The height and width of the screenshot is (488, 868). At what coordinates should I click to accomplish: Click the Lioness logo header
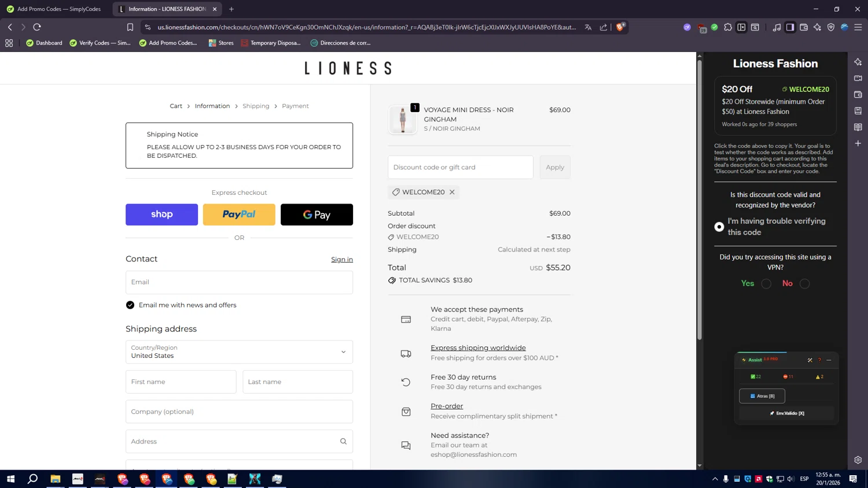pyautogui.click(x=348, y=68)
